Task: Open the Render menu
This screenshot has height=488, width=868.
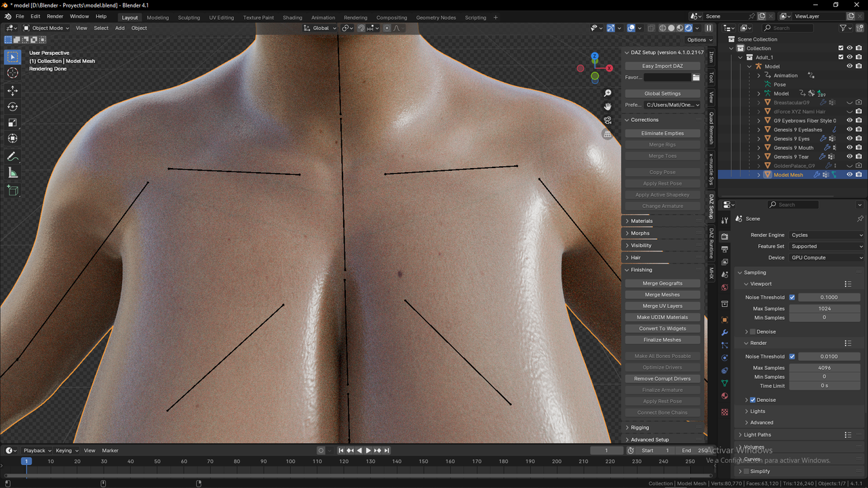Action: click(55, 16)
